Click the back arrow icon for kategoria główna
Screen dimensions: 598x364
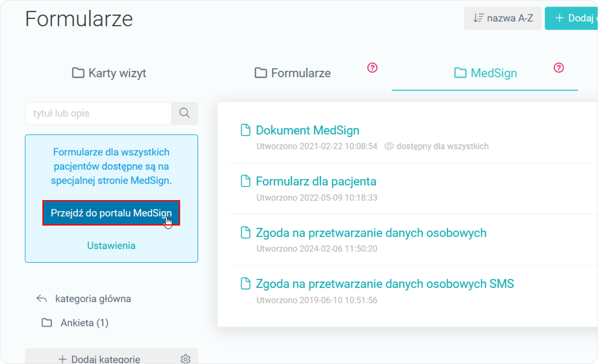[x=42, y=299]
